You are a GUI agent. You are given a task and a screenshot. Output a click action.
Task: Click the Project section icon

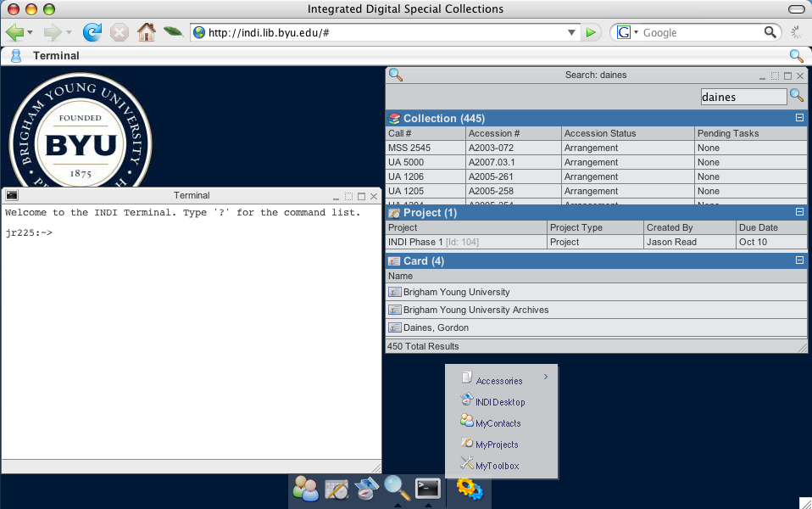(x=395, y=213)
